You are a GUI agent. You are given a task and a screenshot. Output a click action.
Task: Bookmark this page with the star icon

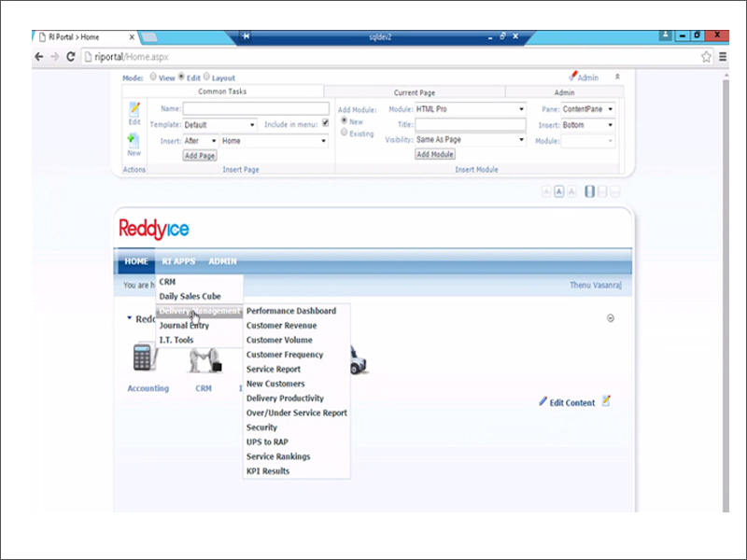(x=707, y=57)
